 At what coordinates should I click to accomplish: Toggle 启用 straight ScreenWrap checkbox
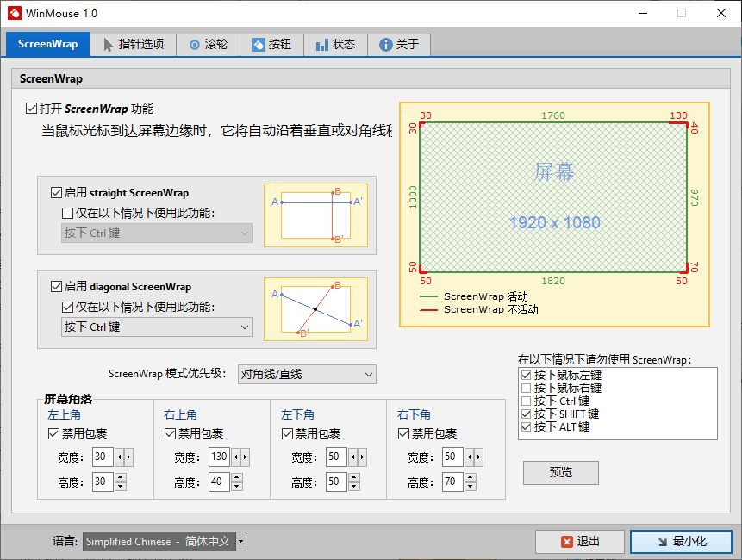(56, 192)
